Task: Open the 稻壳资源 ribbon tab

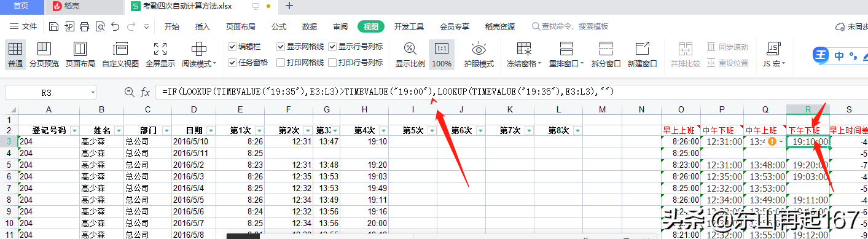Action: click(x=500, y=26)
